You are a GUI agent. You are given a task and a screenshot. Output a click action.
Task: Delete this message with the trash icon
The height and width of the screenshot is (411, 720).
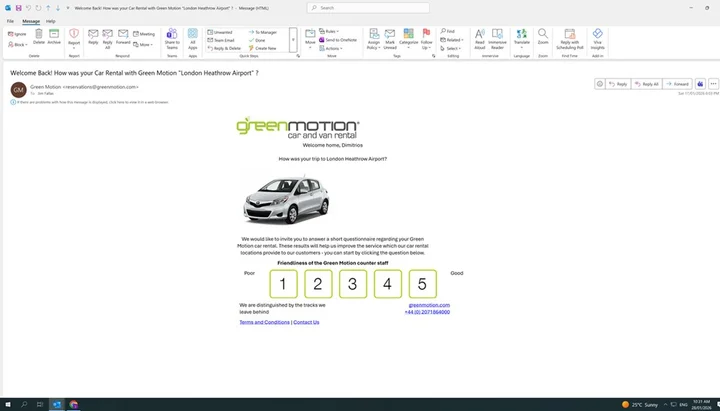point(39,37)
